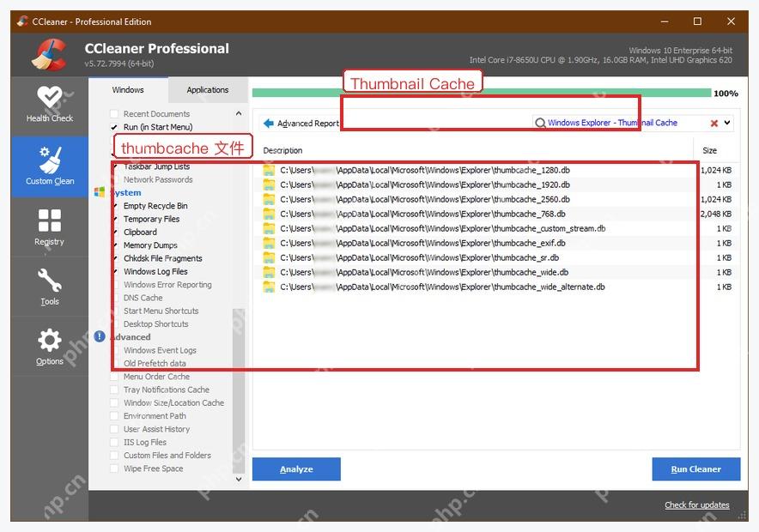Enable Custom Files and Folders checkbox
The image size is (759, 532).
point(114,455)
